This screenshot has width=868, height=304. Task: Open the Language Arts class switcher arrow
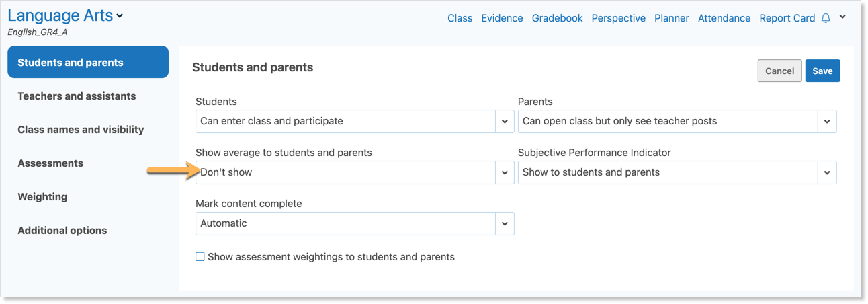pyautogui.click(x=120, y=16)
